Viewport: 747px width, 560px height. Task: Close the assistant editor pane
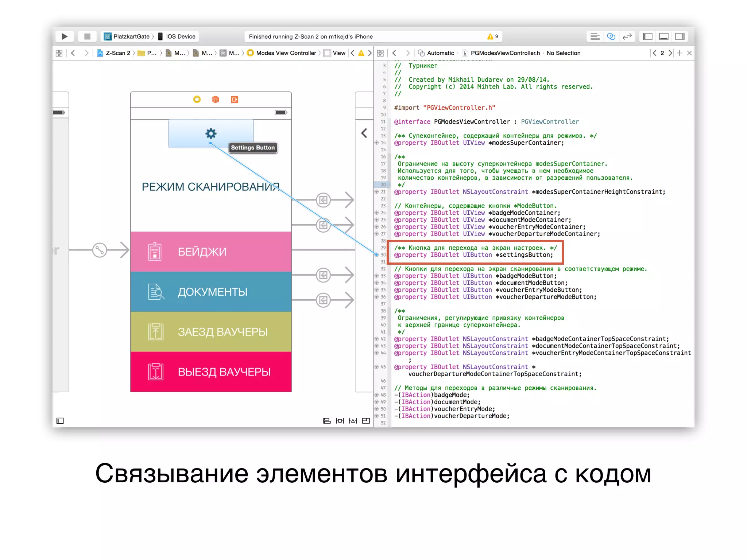tap(689, 53)
